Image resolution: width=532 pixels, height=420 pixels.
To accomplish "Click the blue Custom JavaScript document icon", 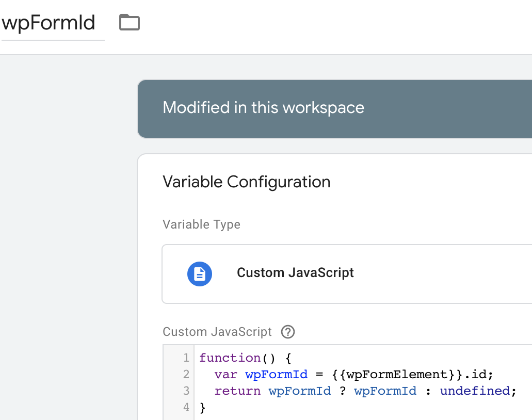I will (200, 273).
